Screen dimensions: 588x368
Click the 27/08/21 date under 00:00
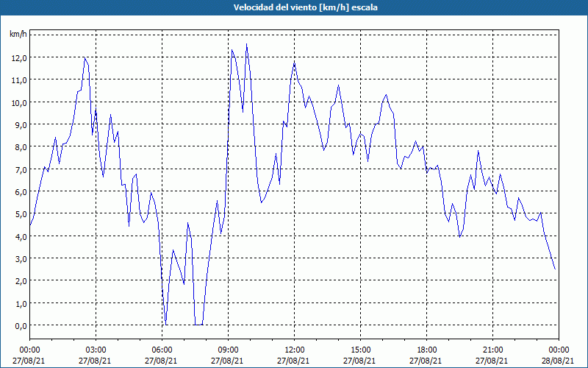click(29, 361)
